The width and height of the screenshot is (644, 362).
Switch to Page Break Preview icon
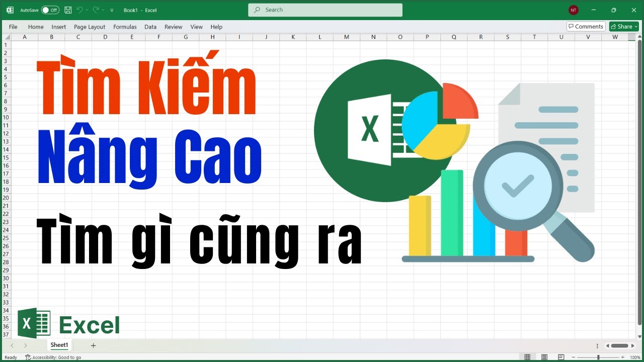click(x=561, y=357)
